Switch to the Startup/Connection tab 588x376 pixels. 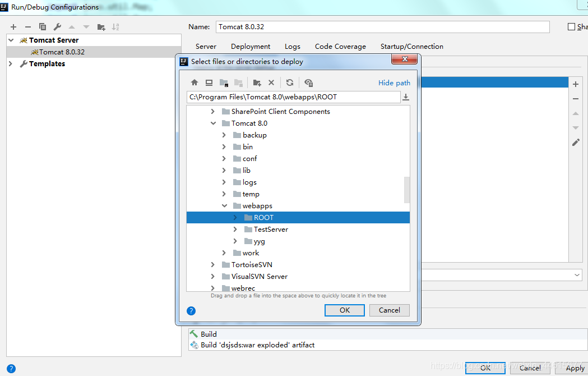(x=412, y=47)
